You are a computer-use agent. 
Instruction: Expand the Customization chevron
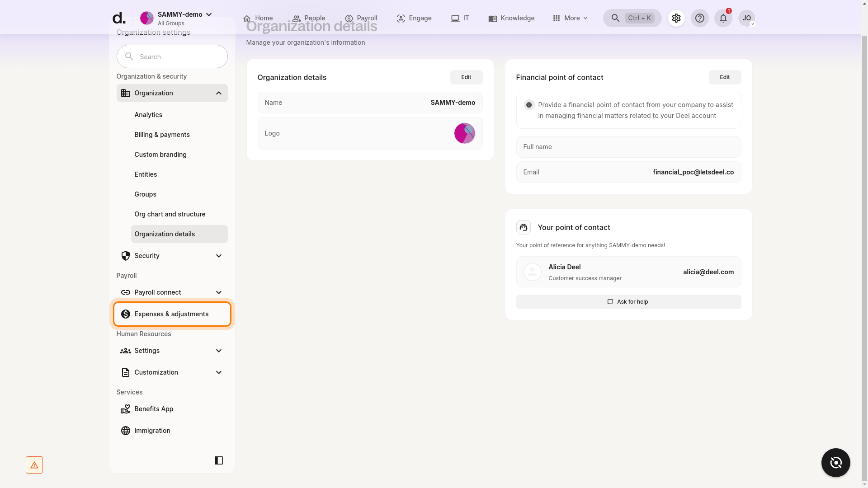pyautogui.click(x=218, y=372)
